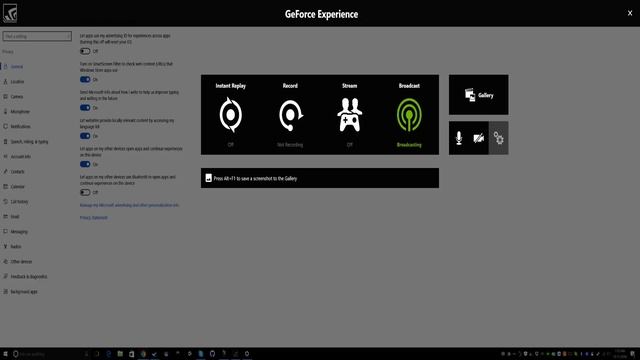
Task: Start recording with the Record icon
Action: pos(290,115)
